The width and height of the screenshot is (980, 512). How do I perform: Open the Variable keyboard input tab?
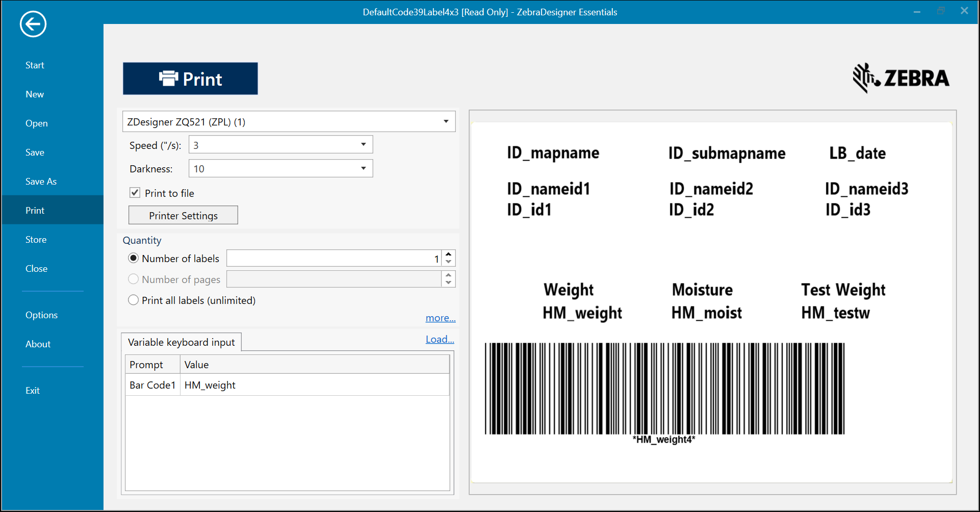[181, 342]
